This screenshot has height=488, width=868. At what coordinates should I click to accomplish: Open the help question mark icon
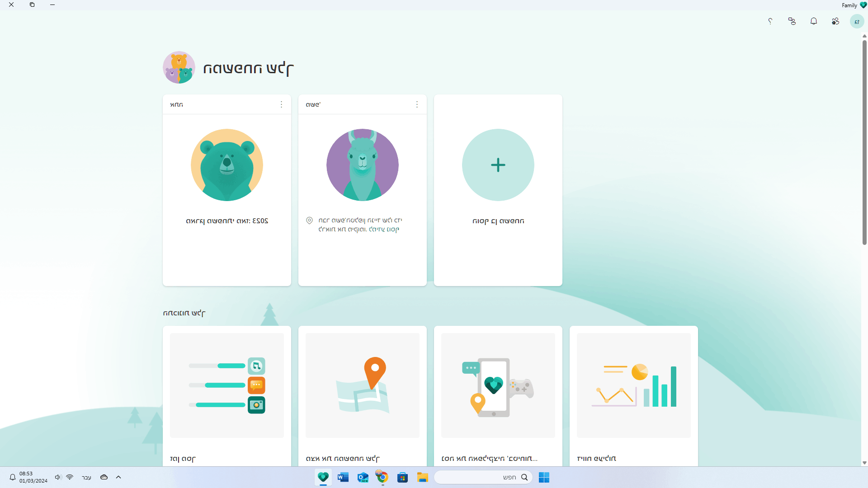[770, 21]
